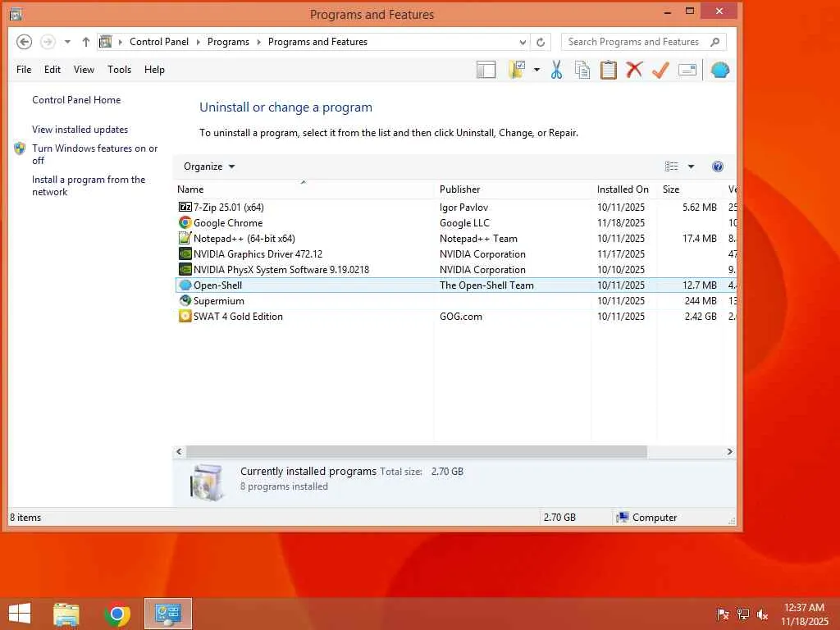Sort by the Publisher column header

[514, 189]
